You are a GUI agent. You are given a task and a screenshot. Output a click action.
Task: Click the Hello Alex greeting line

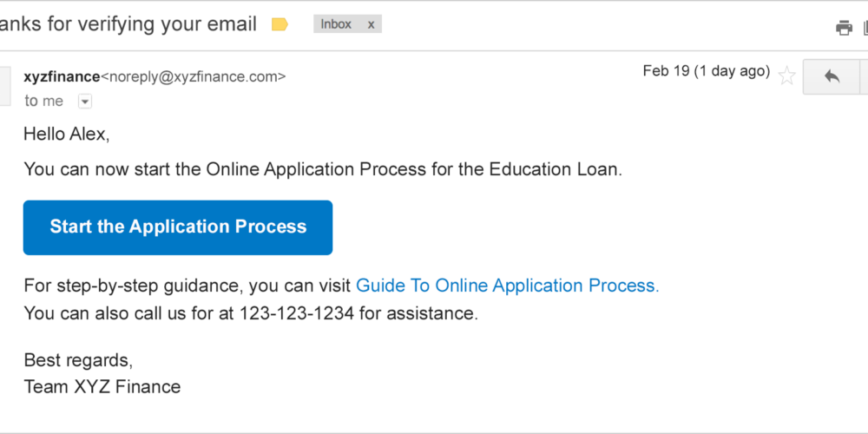(67, 134)
